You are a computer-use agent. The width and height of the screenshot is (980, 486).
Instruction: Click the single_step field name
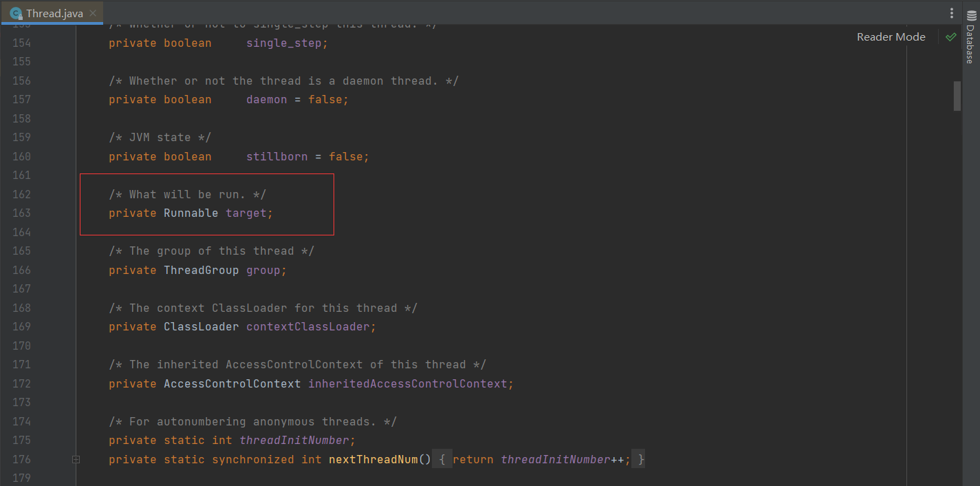coord(284,43)
